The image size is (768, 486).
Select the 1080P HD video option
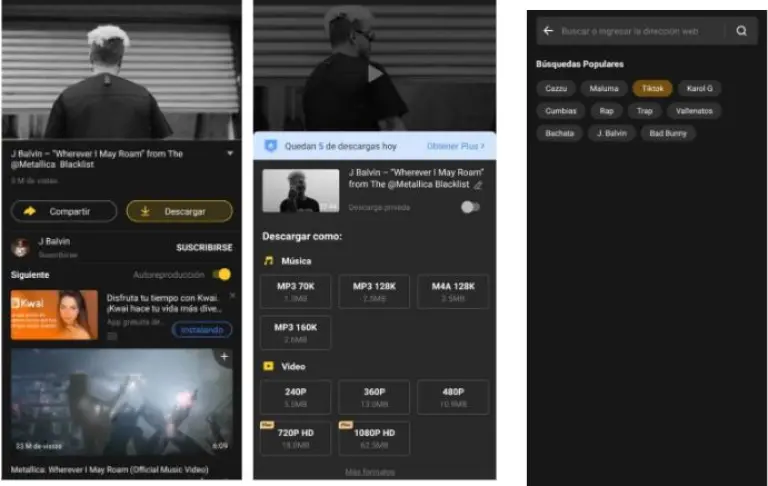[x=374, y=437]
